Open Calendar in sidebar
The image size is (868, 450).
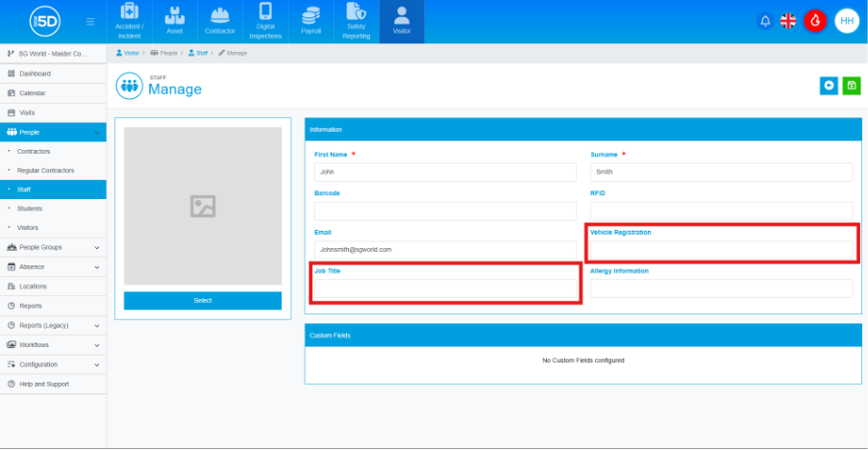53,93
